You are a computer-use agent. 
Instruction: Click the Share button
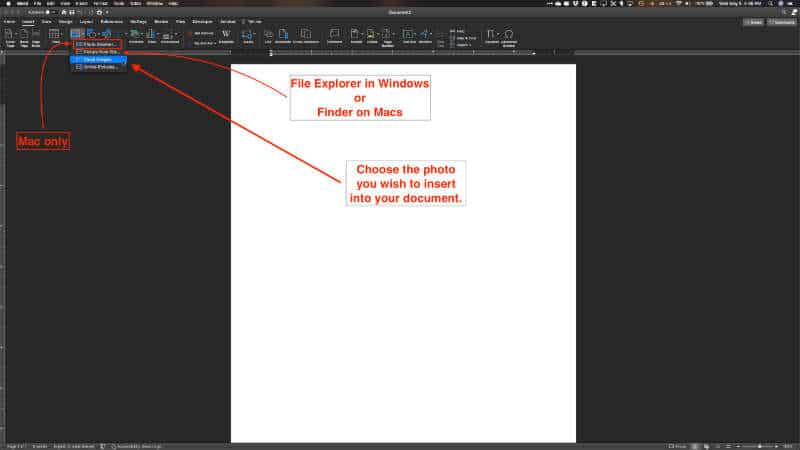(x=754, y=22)
